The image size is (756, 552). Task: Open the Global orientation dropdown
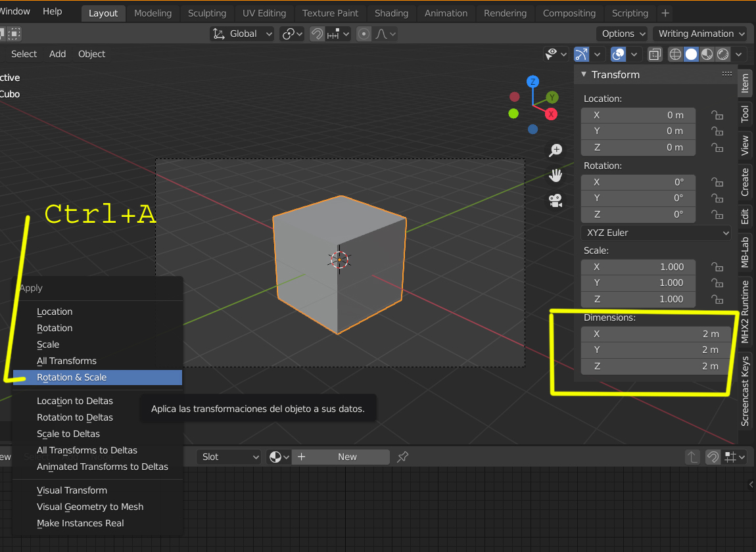click(243, 34)
